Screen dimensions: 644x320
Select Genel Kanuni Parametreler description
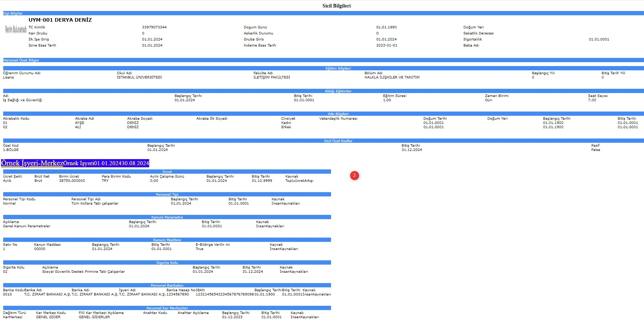27,226
